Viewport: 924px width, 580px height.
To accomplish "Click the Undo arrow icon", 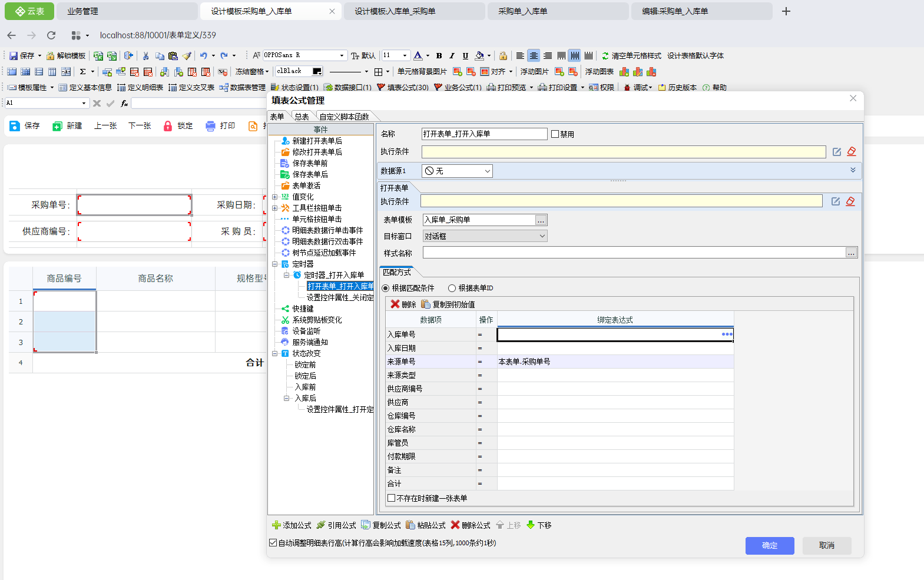I will coord(203,56).
